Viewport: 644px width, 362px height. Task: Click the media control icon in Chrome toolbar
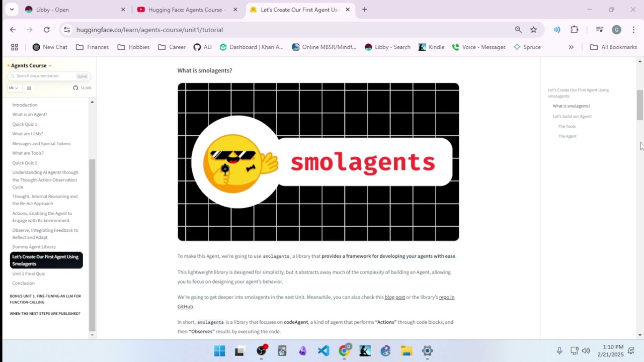(x=599, y=30)
